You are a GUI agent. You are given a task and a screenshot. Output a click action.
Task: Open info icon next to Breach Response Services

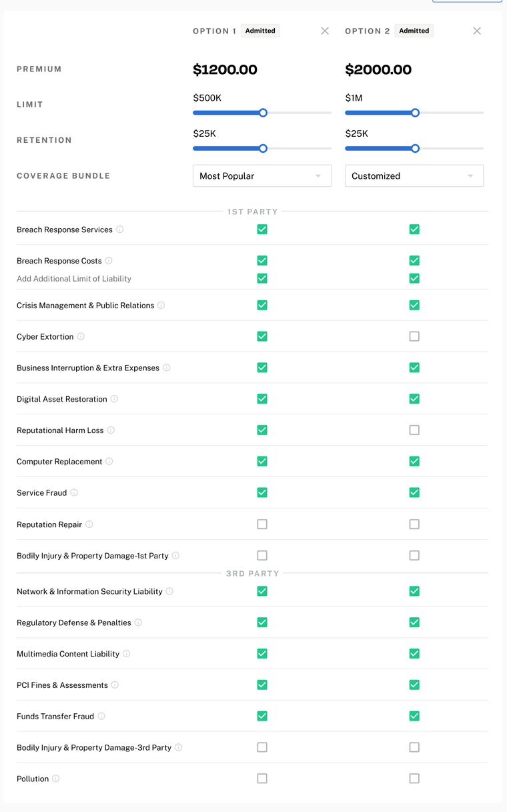pos(120,230)
